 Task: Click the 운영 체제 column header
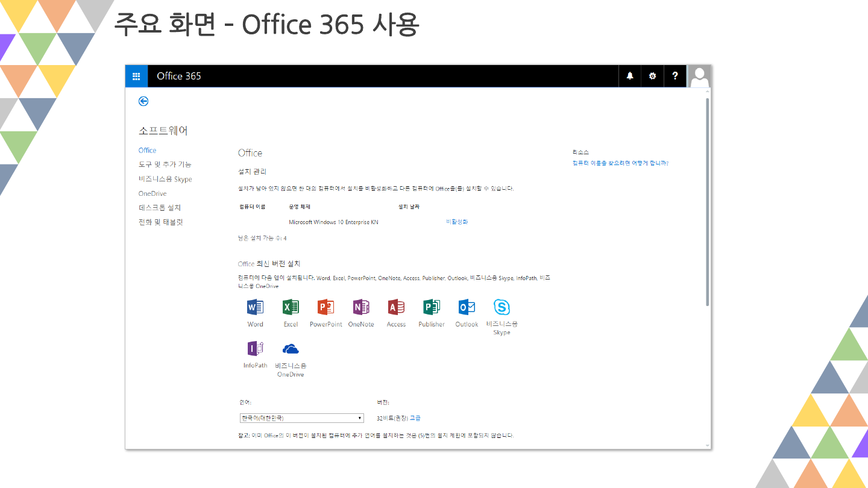(299, 207)
